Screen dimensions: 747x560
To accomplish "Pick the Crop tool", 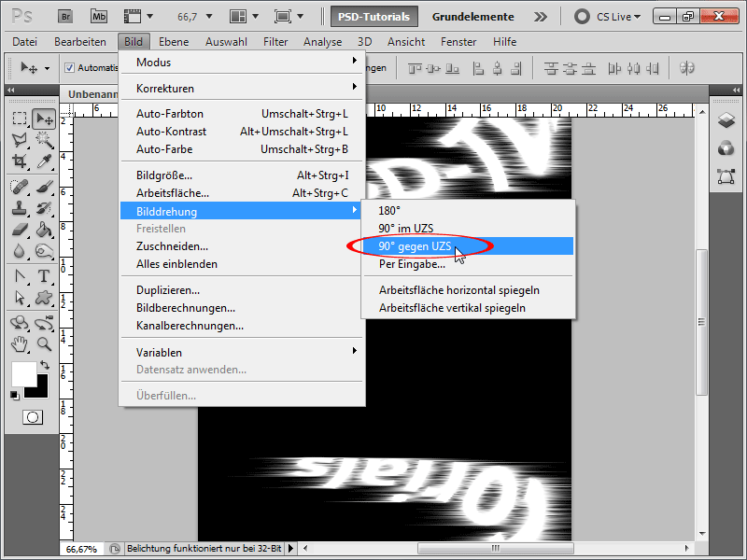I will [x=20, y=161].
